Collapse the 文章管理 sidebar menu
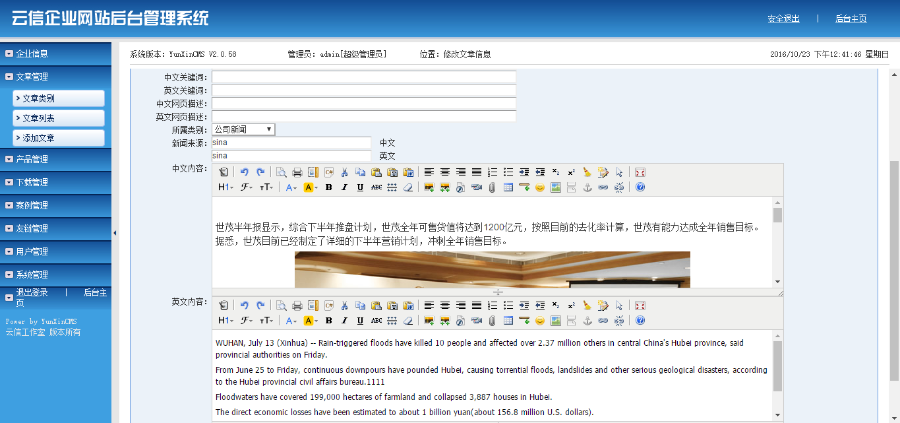The width and height of the screenshot is (900, 423). [x=56, y=76]
